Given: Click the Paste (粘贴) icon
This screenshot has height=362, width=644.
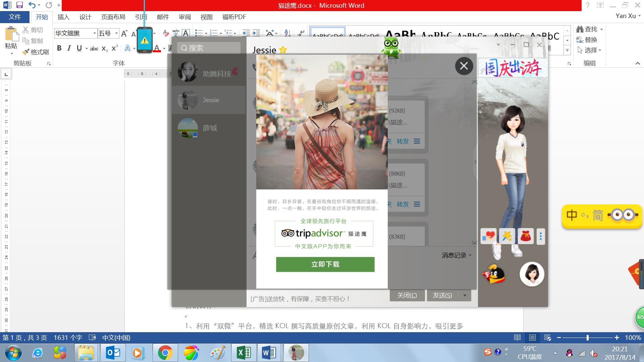Looking at the screenshot, I should [11, 34].
